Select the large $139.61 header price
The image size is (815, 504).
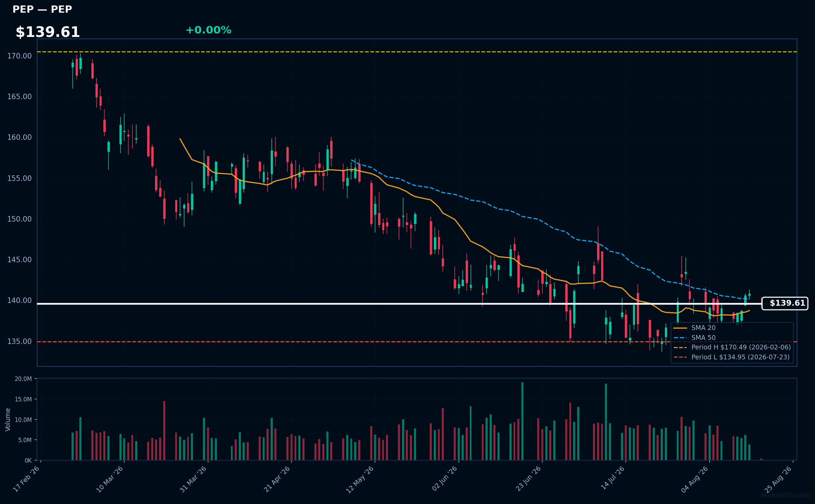tap(48, 32)
